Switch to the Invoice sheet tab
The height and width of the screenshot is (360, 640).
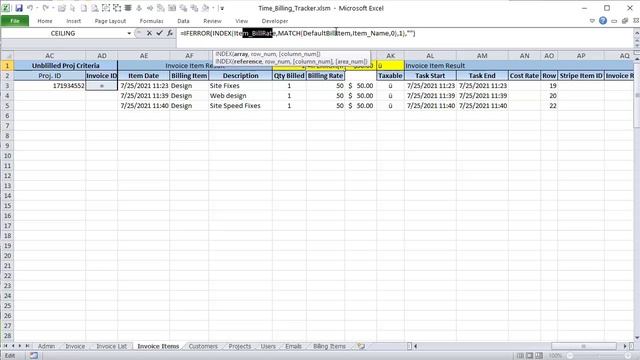[75, 346]
